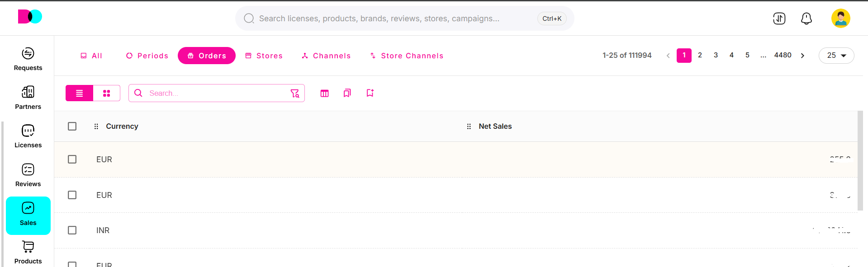Go to previous page arrow
Viewport: 868px width, 267px height.
(668, 56)
